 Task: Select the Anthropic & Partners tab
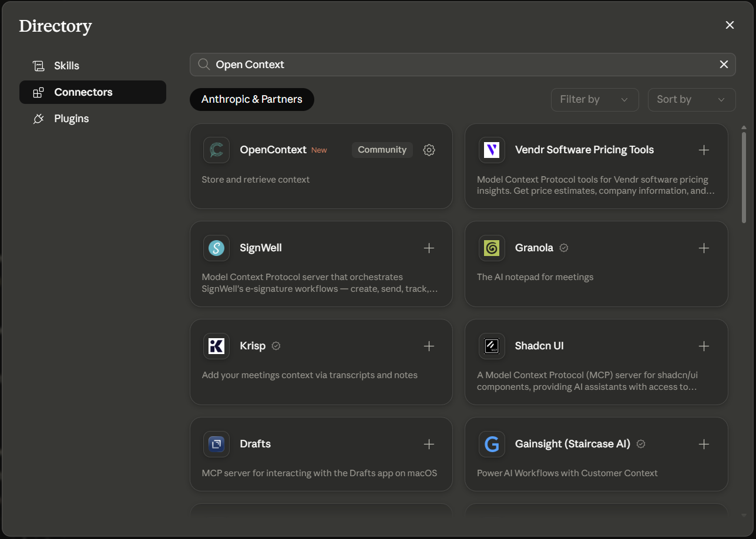252,99
